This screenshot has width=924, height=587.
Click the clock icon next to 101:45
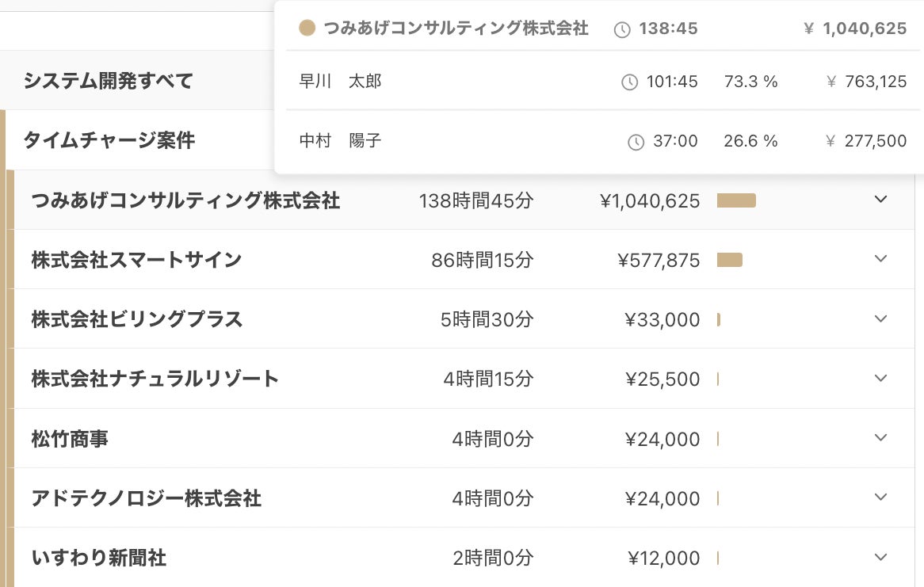pyautogui.click(x=629, y=82)
